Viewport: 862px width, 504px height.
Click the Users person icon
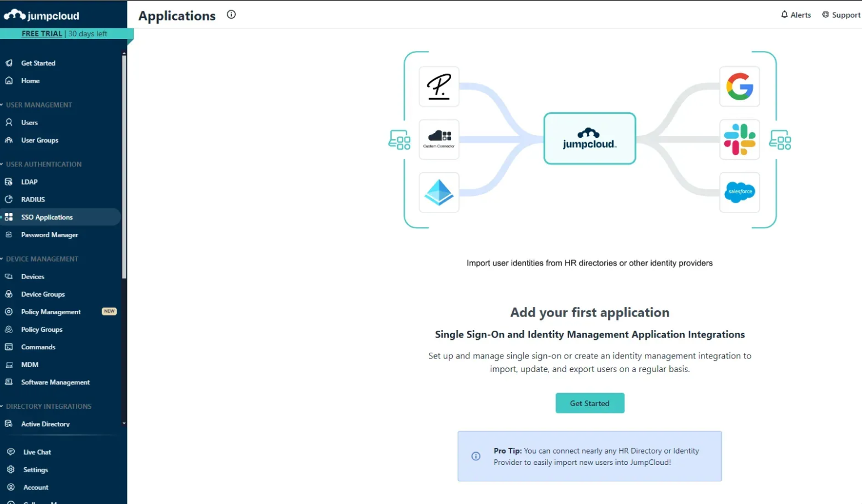[x=9, y=122]
